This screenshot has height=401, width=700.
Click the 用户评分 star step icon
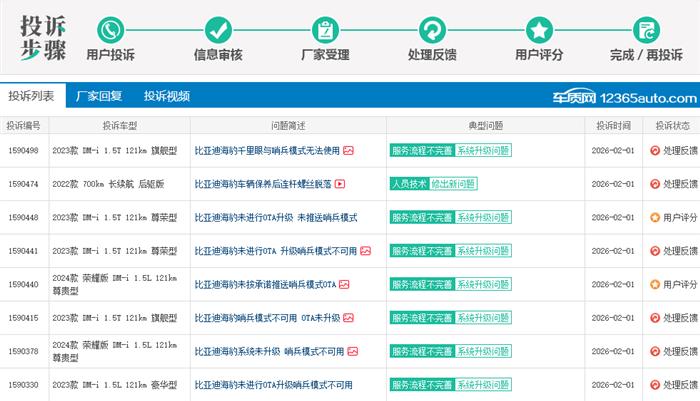click(539, 30)
